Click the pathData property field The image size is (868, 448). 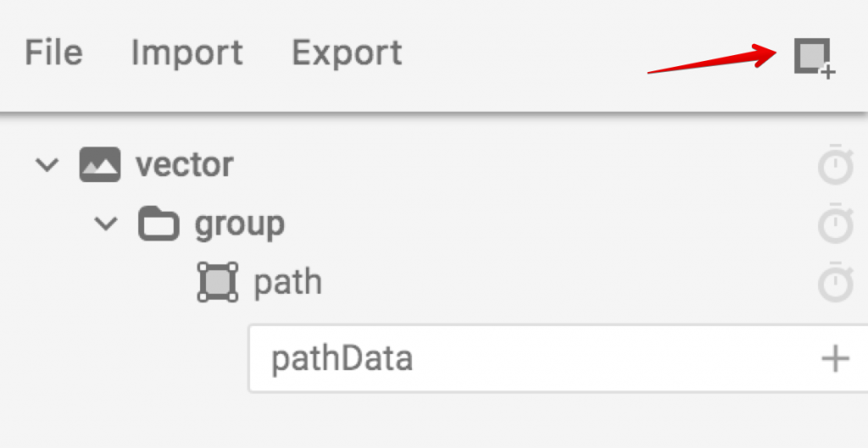tap(509, 358)
